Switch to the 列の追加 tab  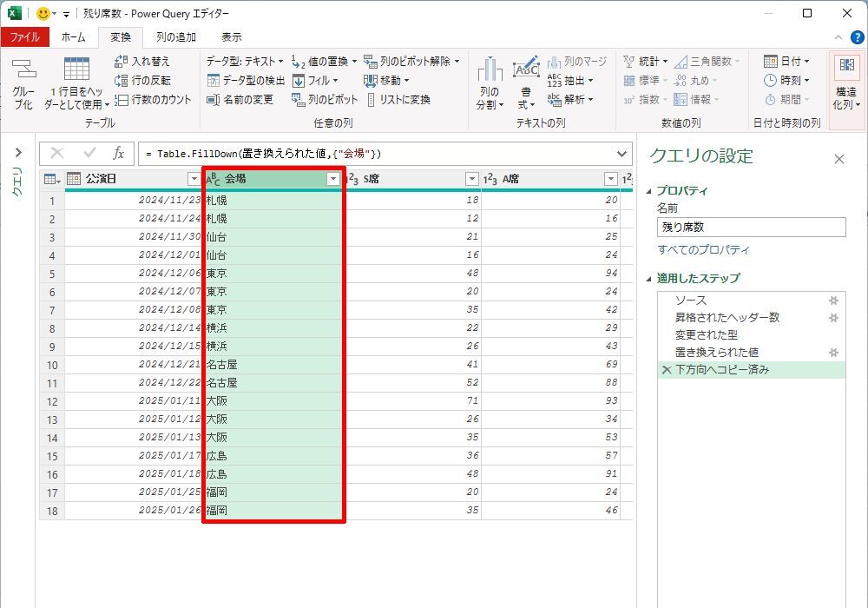pyautogui.click(x=175, y=37)
